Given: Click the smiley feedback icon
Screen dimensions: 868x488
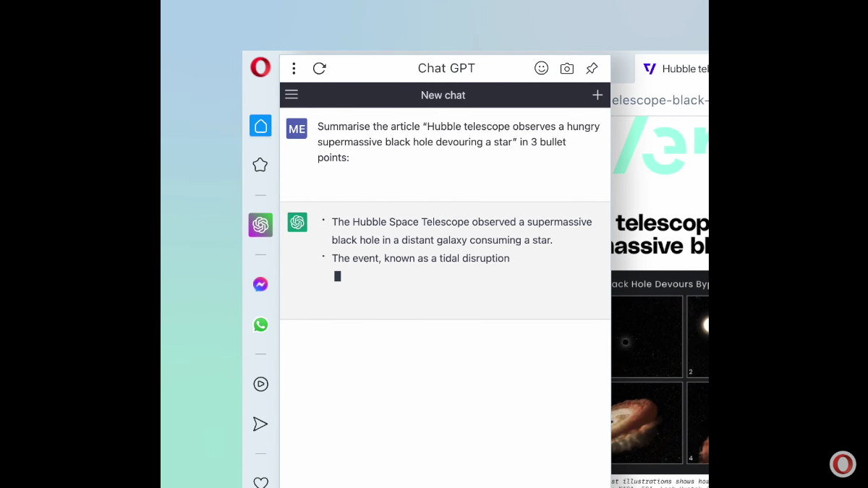Looking at the screenshot, I should coord(541,68).
